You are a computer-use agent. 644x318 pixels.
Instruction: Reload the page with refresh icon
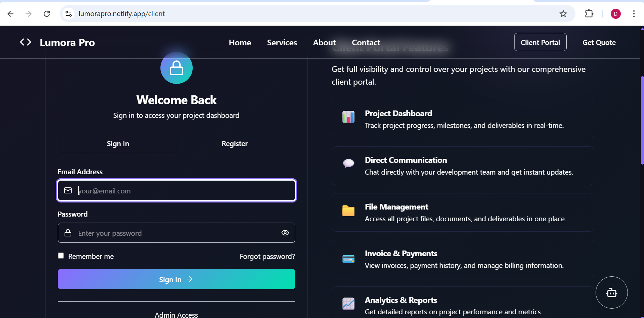[x=47, y=14]
